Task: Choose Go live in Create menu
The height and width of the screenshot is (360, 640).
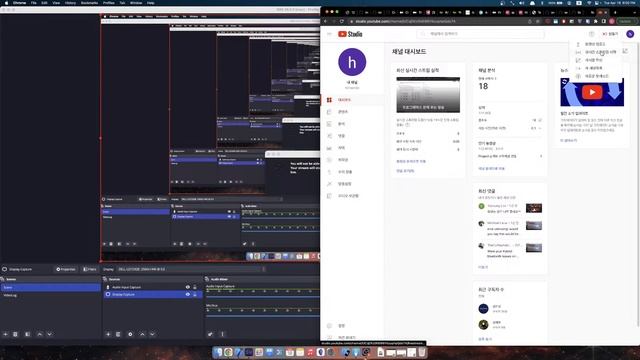Action: pyautogui.click(x=596, y=52)
